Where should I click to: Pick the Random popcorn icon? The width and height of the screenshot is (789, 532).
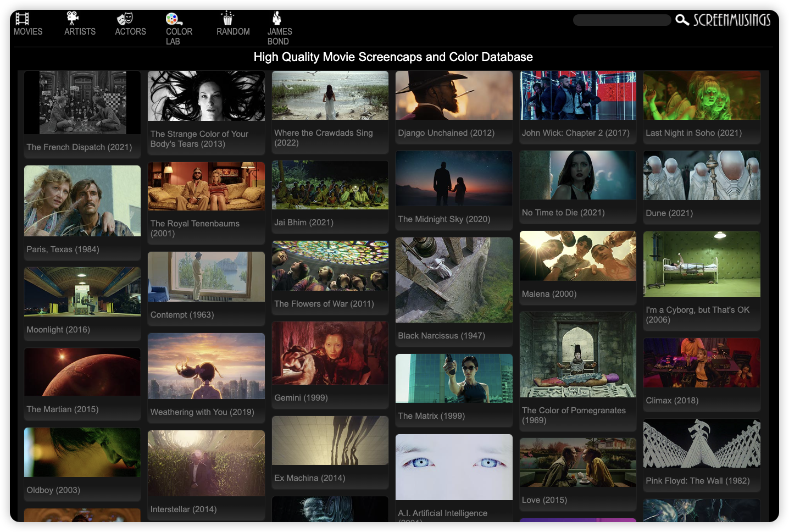click(x=227, y=18)
